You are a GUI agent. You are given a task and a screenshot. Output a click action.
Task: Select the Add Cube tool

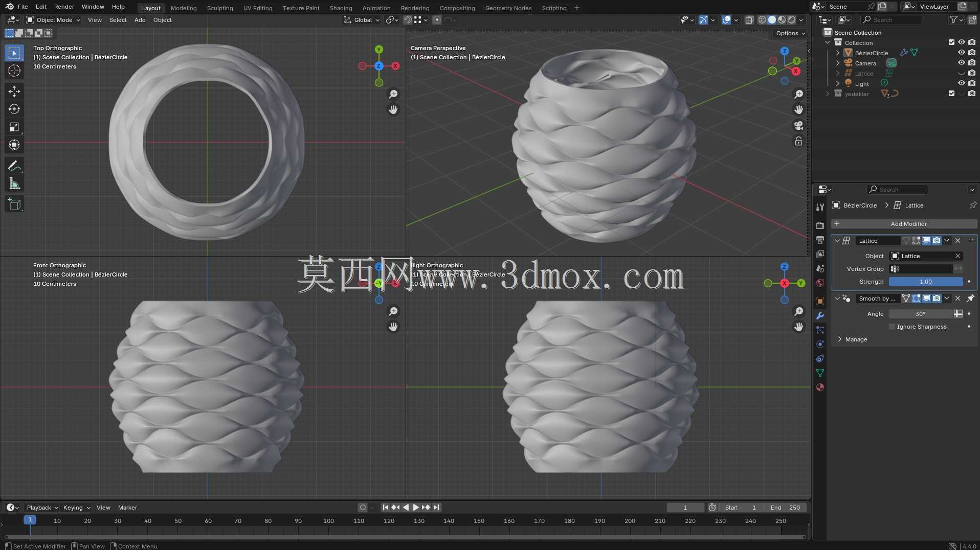(x=14, y=204)
